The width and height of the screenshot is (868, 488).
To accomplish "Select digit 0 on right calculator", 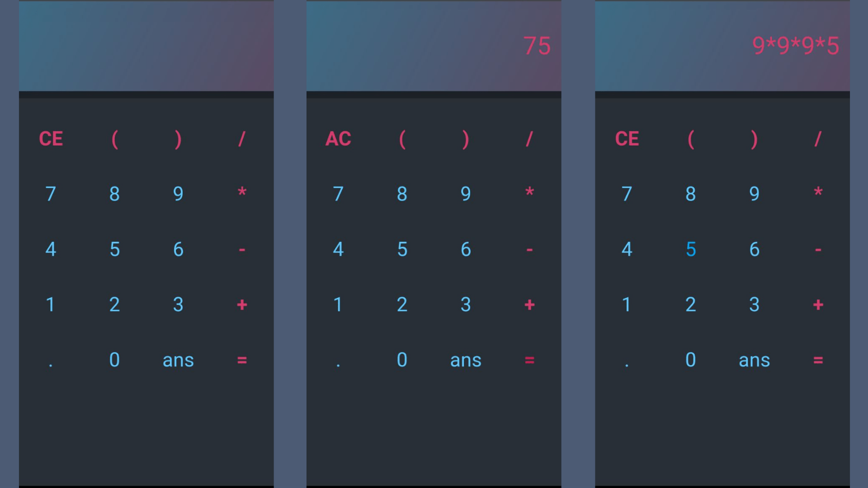I will (690, 359).
